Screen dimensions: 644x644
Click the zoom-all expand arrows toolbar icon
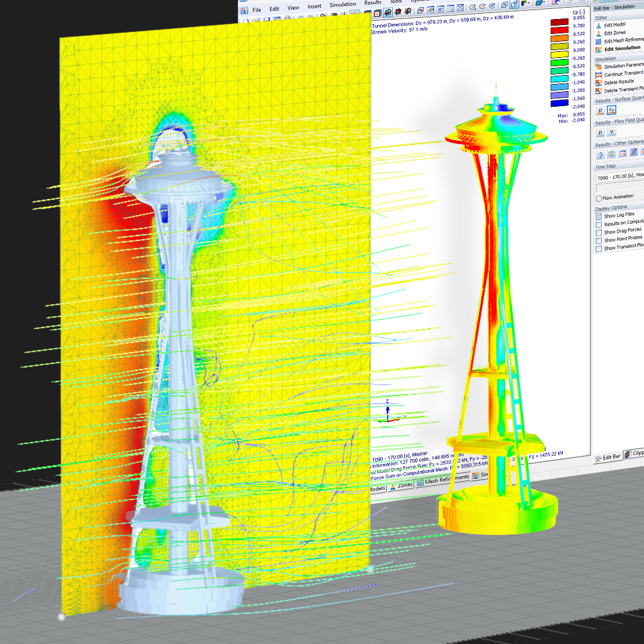[460, 7]
